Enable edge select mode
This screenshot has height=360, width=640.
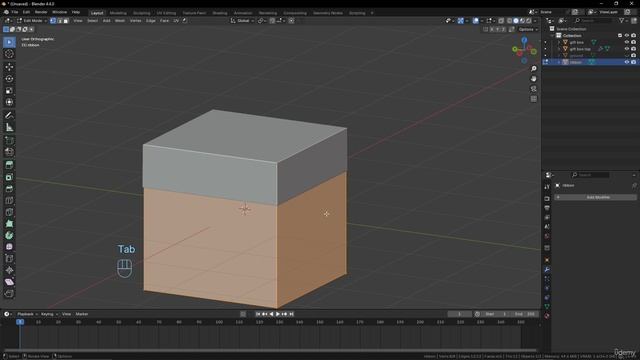pyautogui.click(x=60, y=20)
